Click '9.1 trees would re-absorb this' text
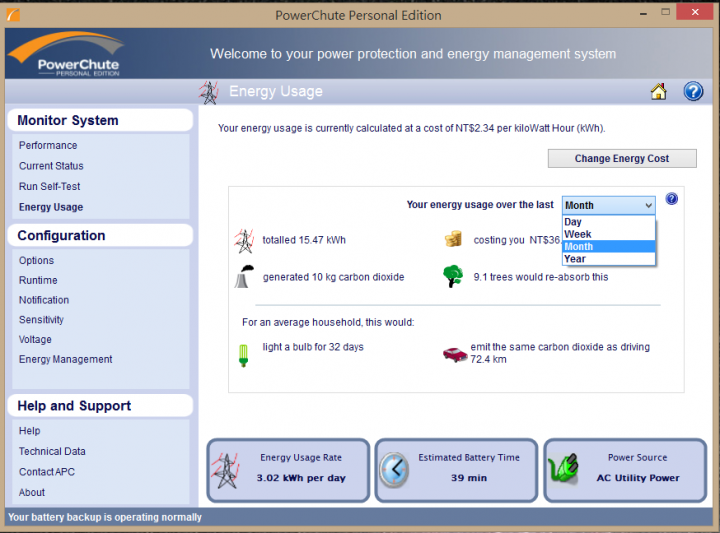This screenshot has height=533, width=720. click(x=541, y=277)
